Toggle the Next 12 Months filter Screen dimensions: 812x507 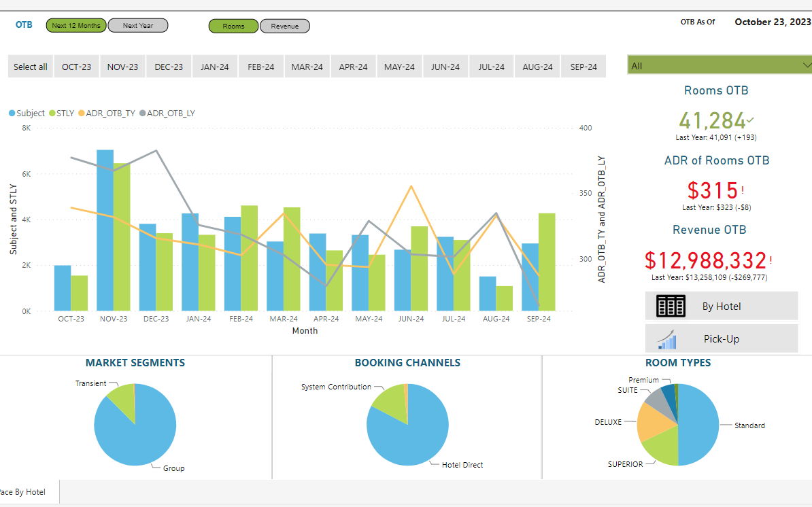click(76, 25)
